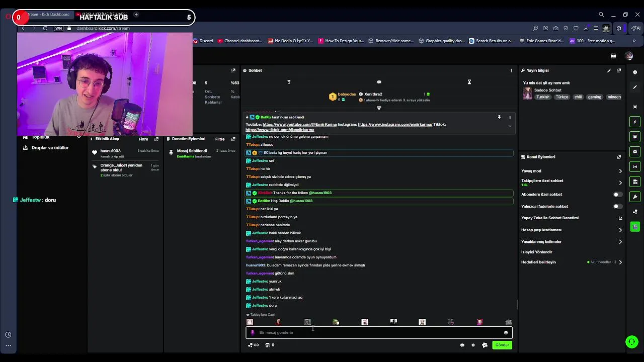Unpin the BotRix pinned message with the pin icon
Image resolution: width=644 pixels, height=362 pixels.
[499, 117]
